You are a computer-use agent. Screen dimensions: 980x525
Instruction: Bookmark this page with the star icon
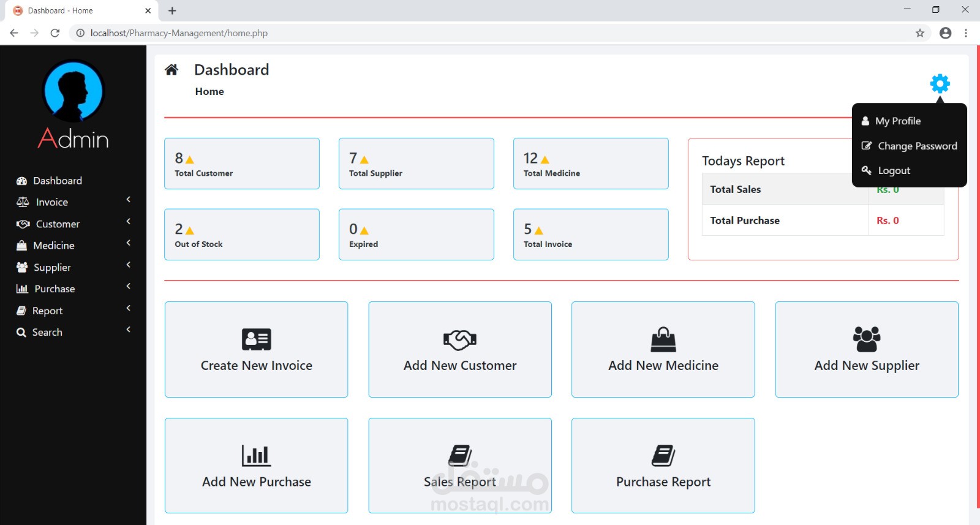point(919,33)
